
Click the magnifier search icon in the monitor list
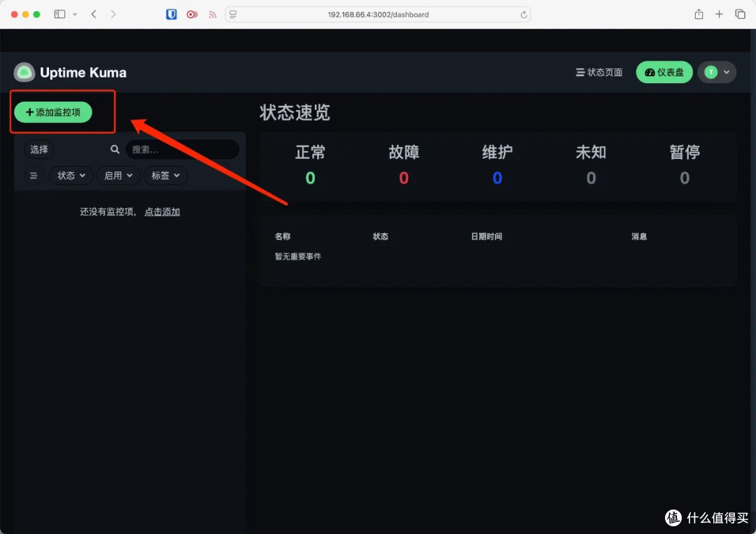tap(115, 149)
